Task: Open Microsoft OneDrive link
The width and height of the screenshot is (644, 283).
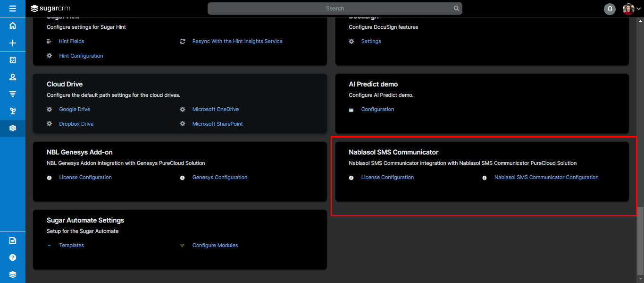Action: click(216, 109)
